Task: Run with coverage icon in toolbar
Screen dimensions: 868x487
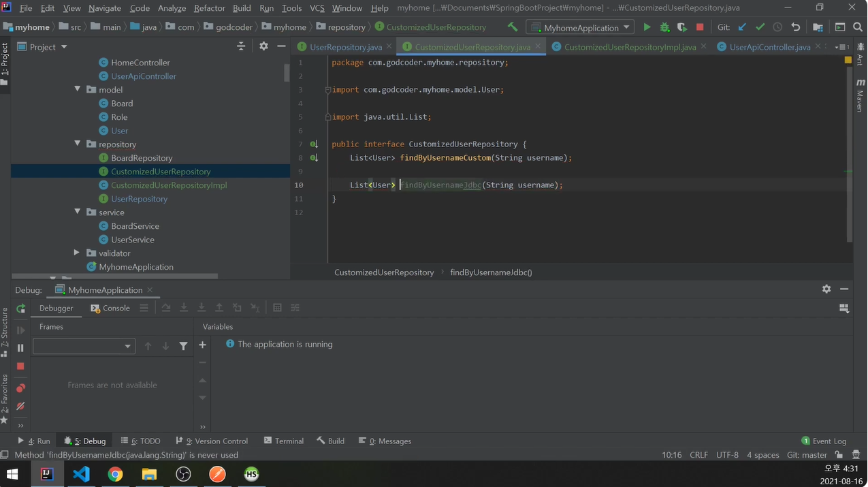Action: click(682, 27)
